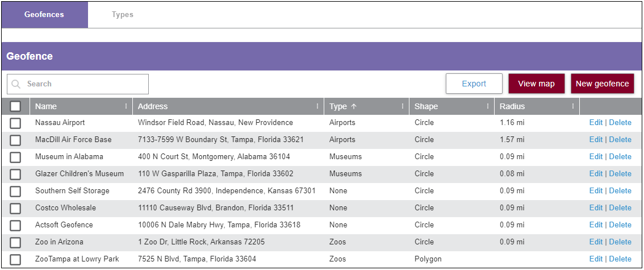The width and height of the screenshot is (644, 270).
Task: Click the View map button
Action: (x=536, y=84)
